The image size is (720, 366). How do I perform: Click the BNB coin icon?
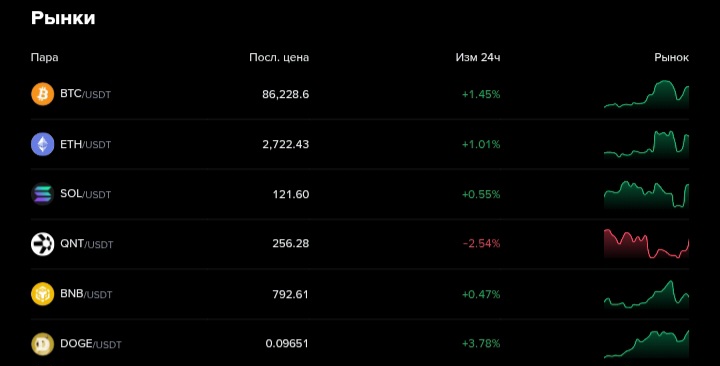point(42,294)
